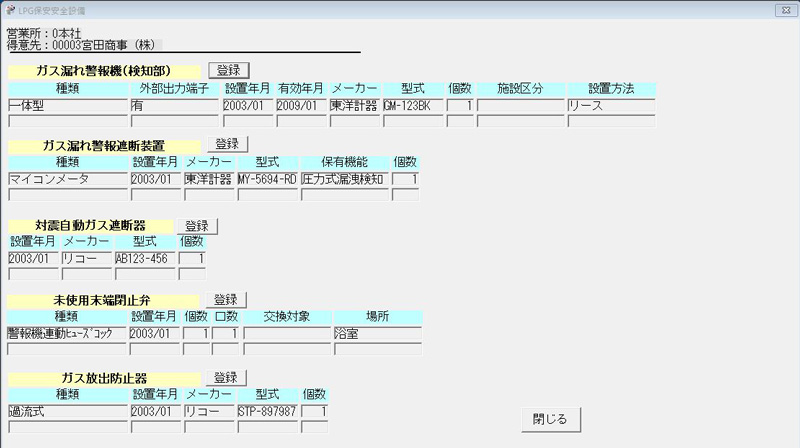Click 登録 button for ガス放出防止器
Viewport: 800px width, 448px height.
[x=226, y=378]
